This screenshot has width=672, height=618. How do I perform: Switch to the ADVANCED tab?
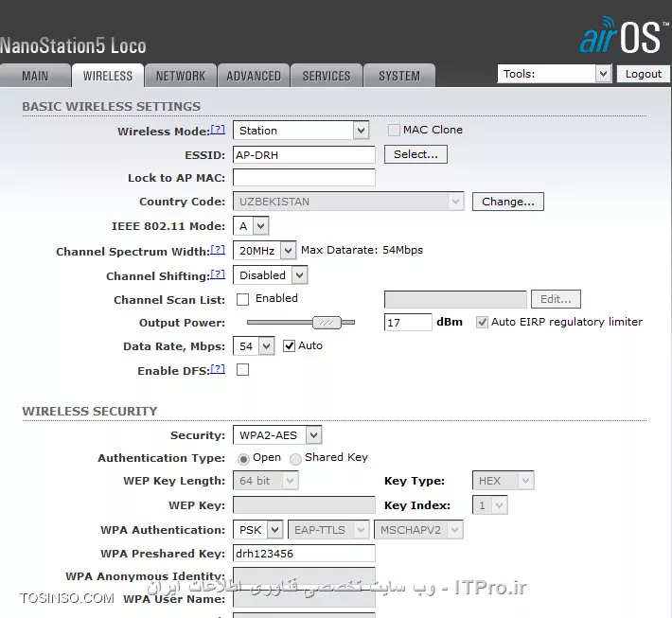point(254,76)
